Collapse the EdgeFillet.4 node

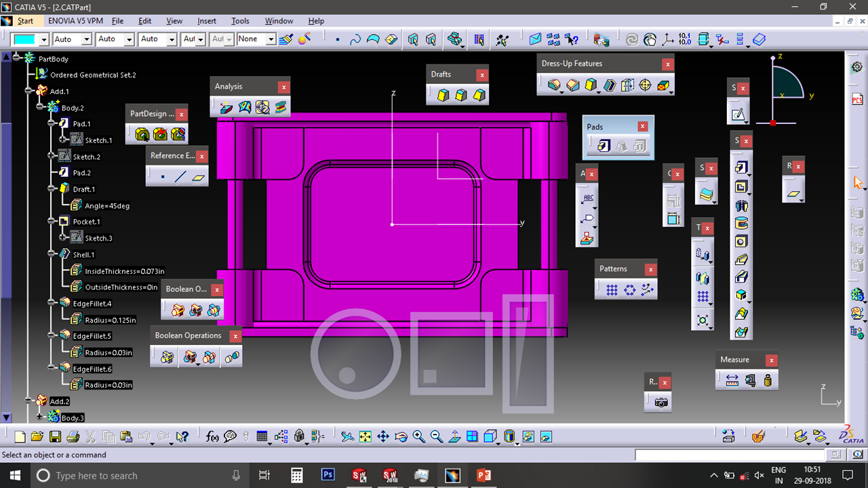tap(52, 303)
